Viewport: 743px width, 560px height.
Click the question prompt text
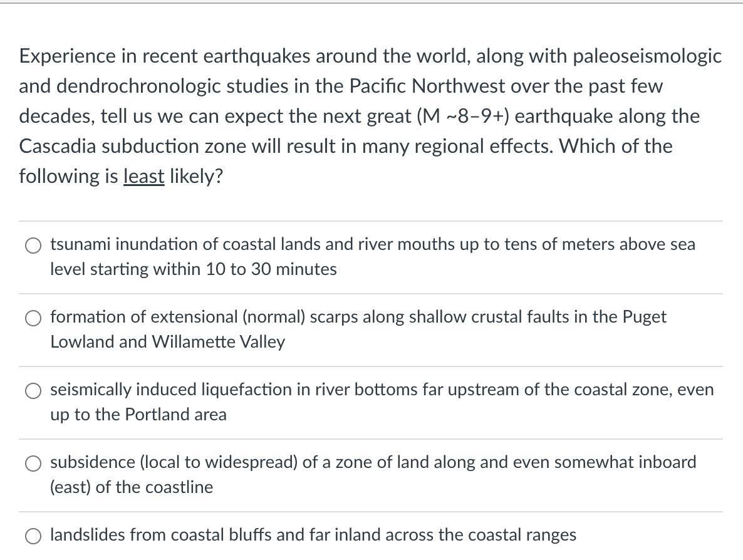(x=370, y=116)
